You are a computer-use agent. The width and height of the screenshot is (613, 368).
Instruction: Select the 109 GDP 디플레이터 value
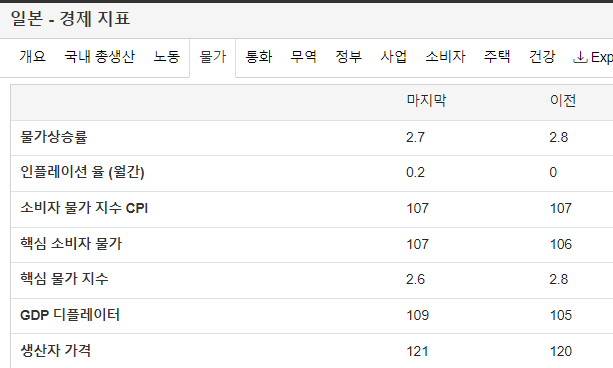click(x=418, y=315)
